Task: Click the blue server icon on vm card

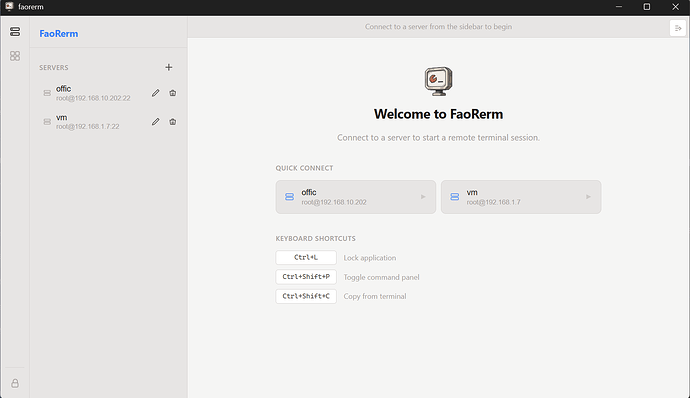Action: (x=455, y=197)
